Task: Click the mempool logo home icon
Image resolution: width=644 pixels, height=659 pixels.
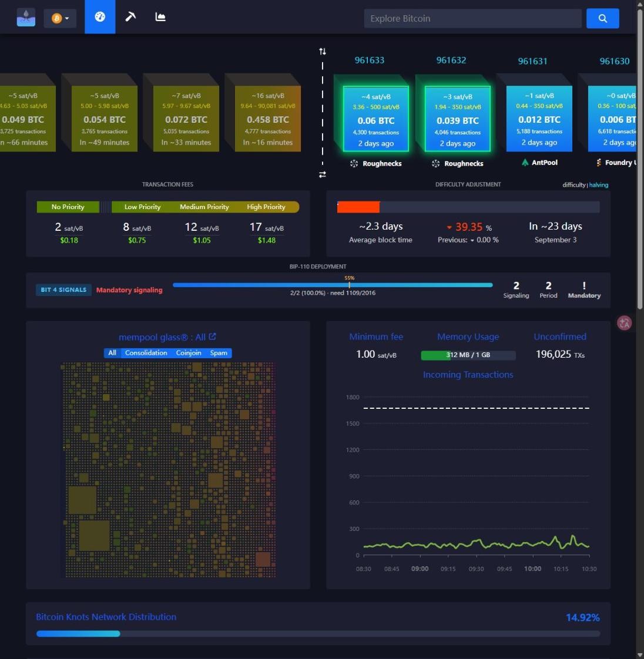Action: pyautogui.click(x=26, y=18)
